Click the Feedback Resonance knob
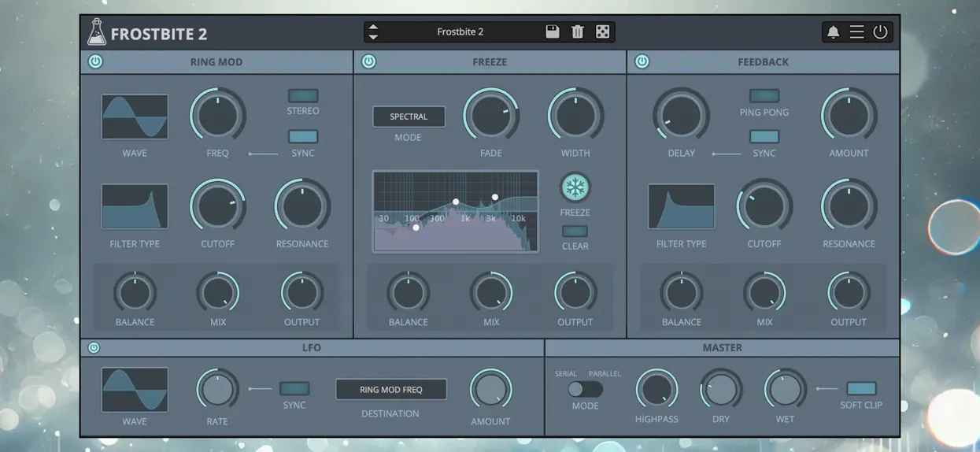The height and width of the screenshot is (452, 980). [x=849, y=206]
